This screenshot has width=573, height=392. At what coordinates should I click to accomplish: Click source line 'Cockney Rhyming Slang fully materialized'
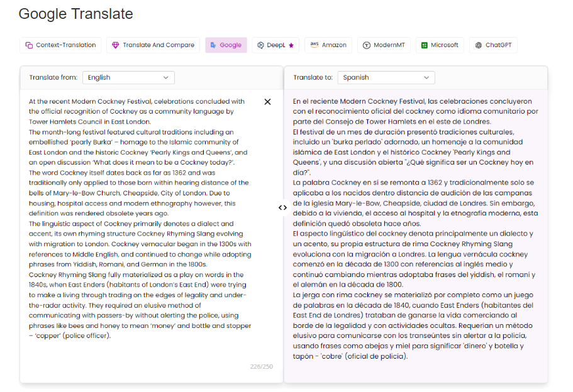coord(136,275)
